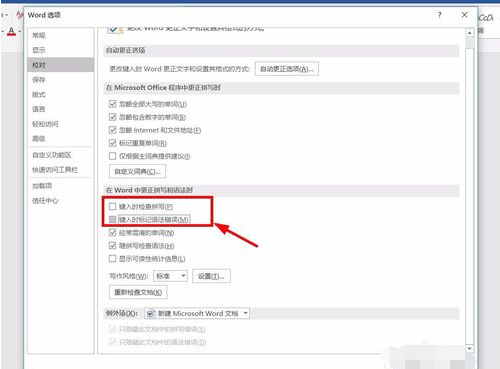Toggle 忽略全部大写的单词(U) checkbox

click(x=113, y=104)
